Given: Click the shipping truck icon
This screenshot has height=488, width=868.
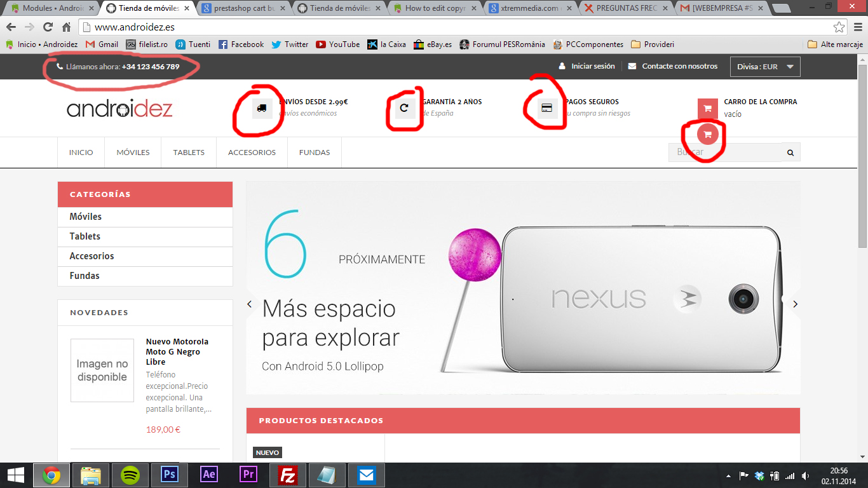Looking at the screenshot, I should (x=262, y=108).
